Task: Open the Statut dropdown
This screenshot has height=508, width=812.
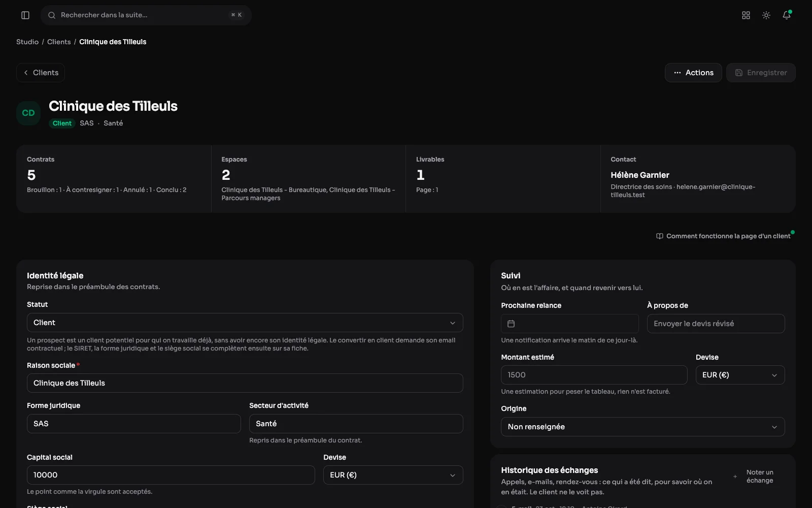Action: 245,323
